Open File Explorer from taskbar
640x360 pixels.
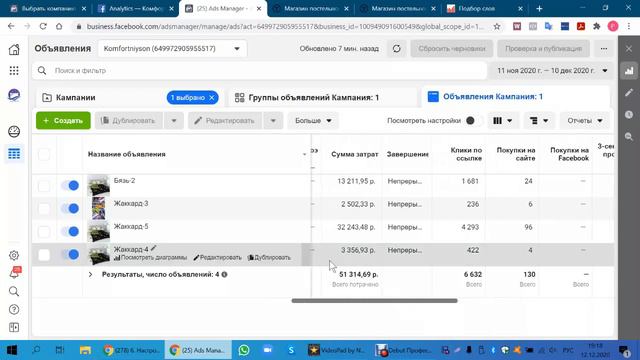(x=85, y=350)
